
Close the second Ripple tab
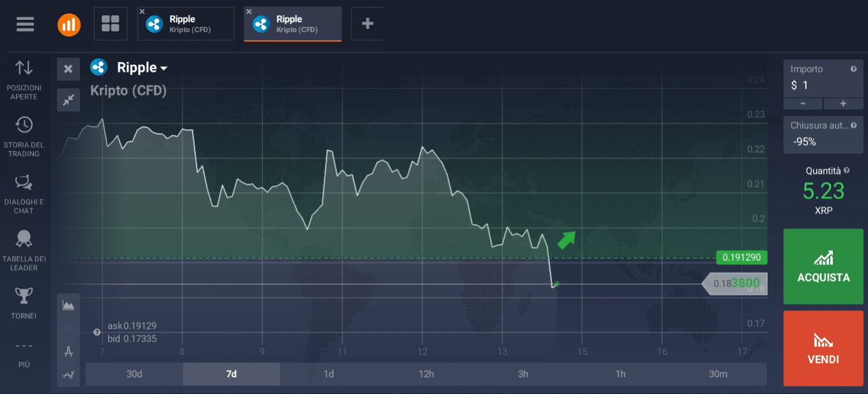click(249, 12)
